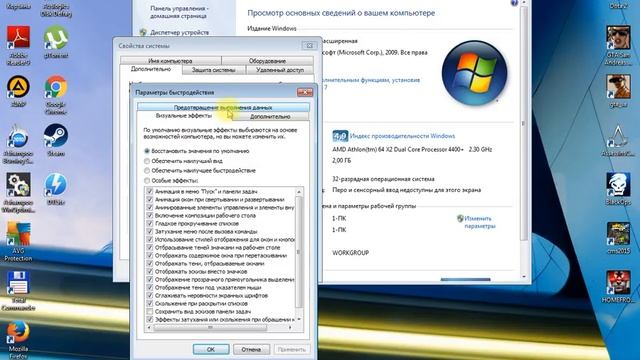Uncheck 'Отбрасывание теней значками на рабочем столе'

tap(150, 247)
